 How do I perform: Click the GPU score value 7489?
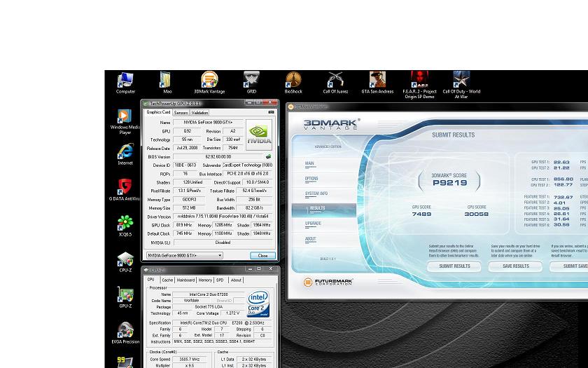421,214
